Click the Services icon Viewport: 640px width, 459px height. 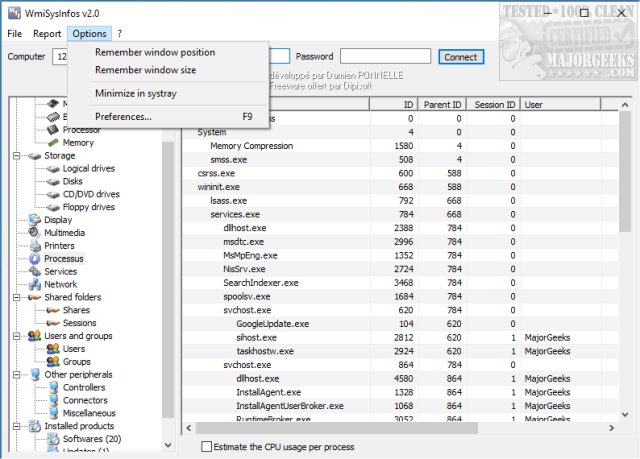(35, 271)
